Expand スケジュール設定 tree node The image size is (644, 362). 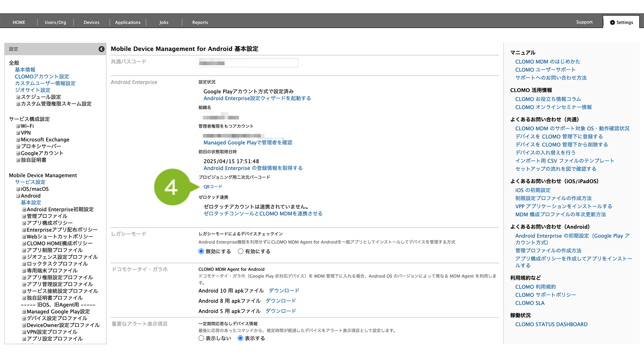tap(18, 97)
